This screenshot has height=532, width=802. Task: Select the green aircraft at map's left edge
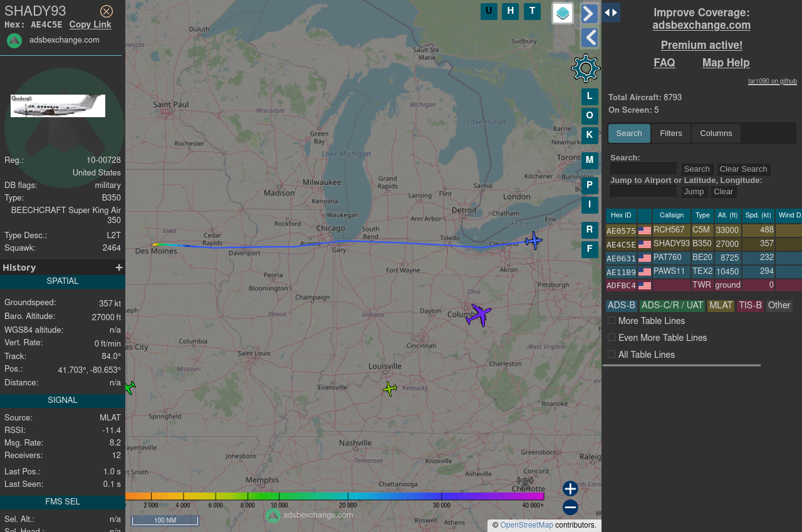(130, 388)
